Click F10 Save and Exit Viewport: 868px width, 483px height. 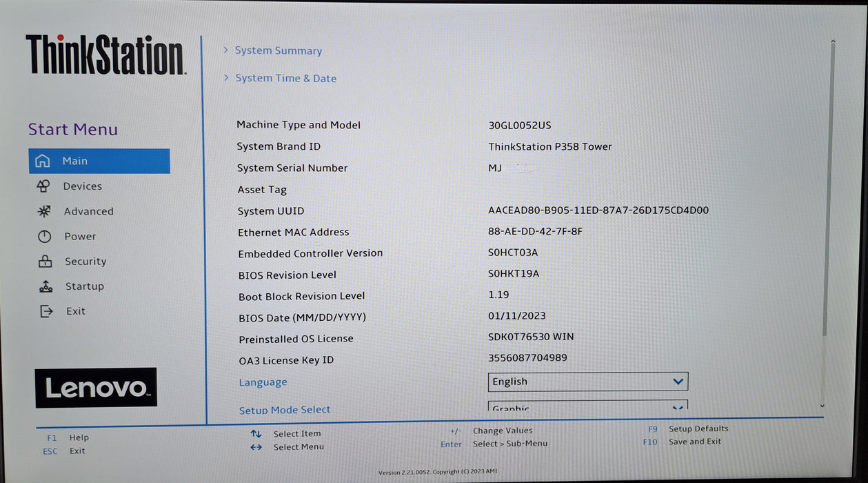click(682, 442)
